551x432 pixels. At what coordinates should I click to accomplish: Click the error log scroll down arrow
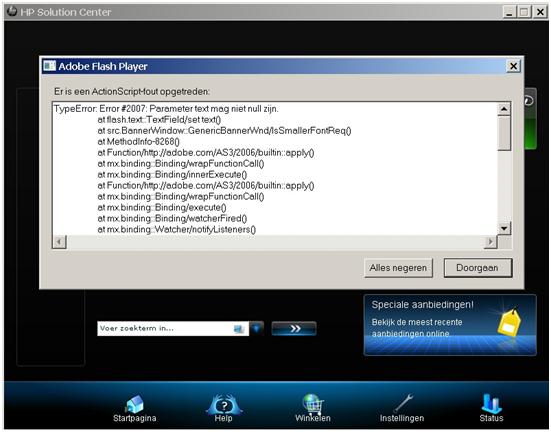504,228
